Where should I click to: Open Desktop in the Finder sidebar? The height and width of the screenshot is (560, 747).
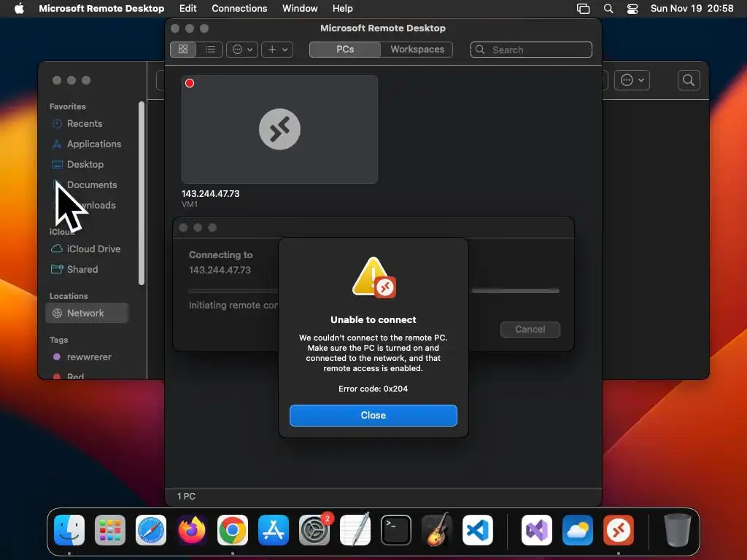pyautogui.click(x=85, y=165)
